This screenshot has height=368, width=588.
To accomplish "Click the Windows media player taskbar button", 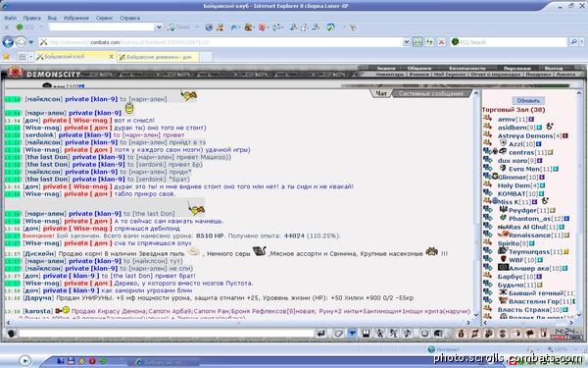I will pos(24,361).
